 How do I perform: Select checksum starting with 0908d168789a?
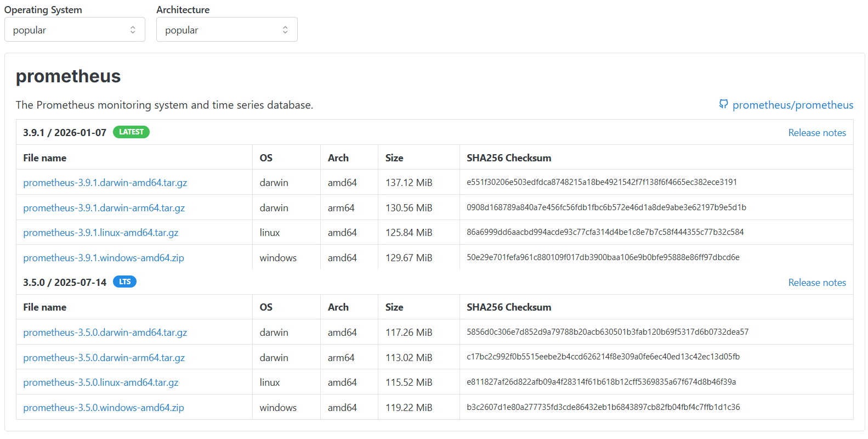[606, 207]
